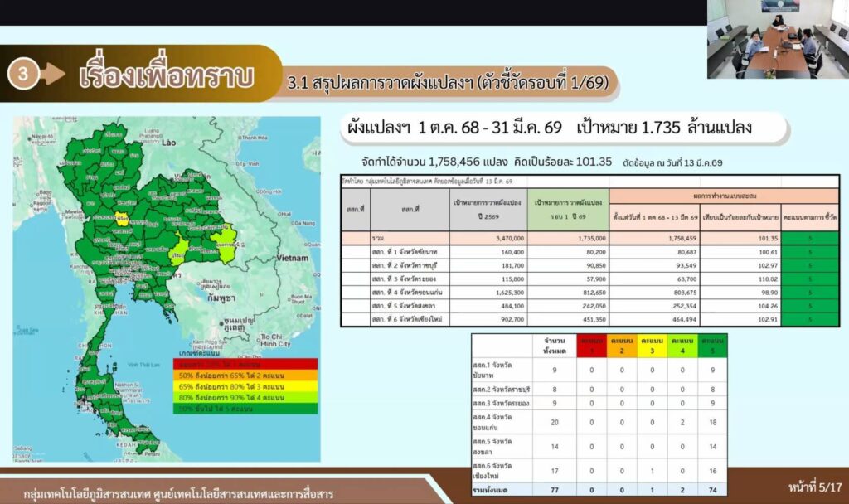Viewport: 849px width, 504px height.
Task: Click the red score 1 column header
Action: click(x=591, y=345)
